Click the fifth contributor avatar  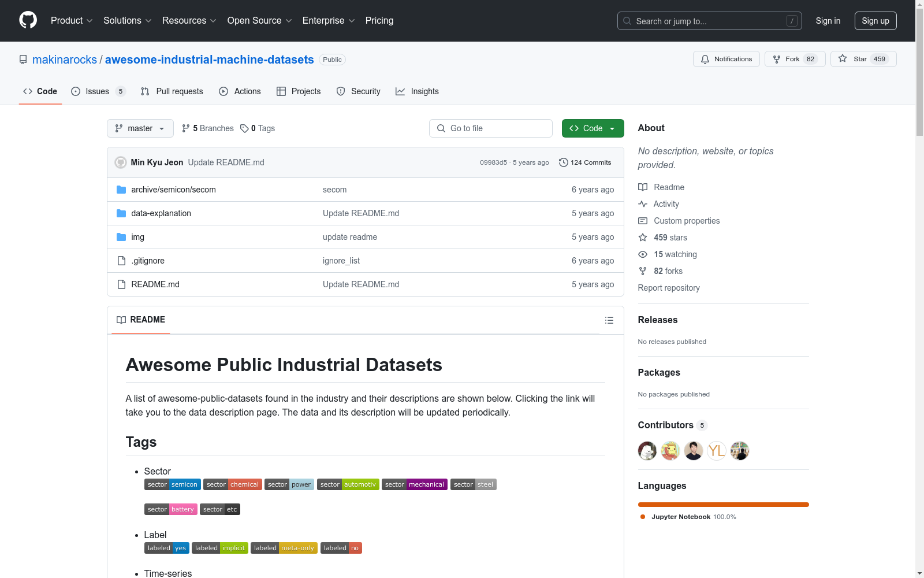(x=740, y=451)
